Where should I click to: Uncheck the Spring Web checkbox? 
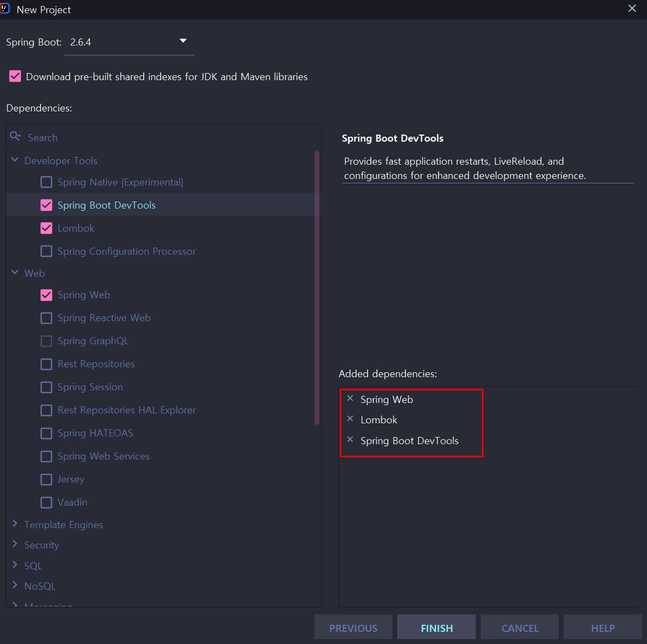[x=46, y=295]
